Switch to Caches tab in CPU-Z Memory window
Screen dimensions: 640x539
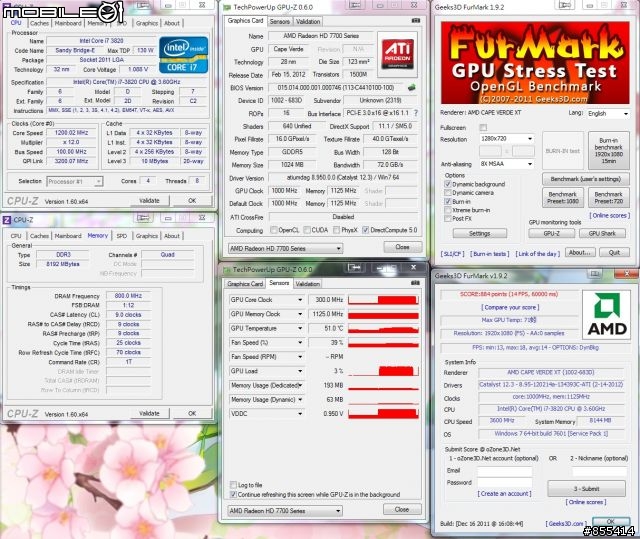tap(39, 236)
